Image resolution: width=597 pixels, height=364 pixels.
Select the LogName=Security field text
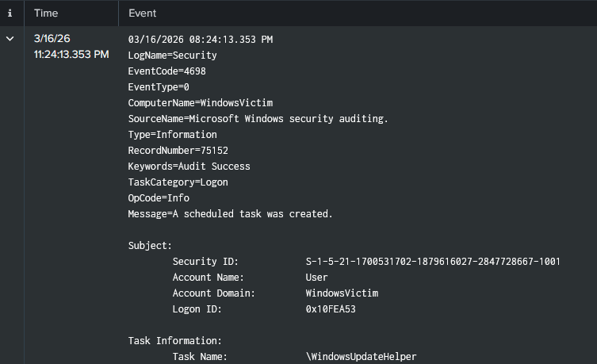tap(172, 56)
